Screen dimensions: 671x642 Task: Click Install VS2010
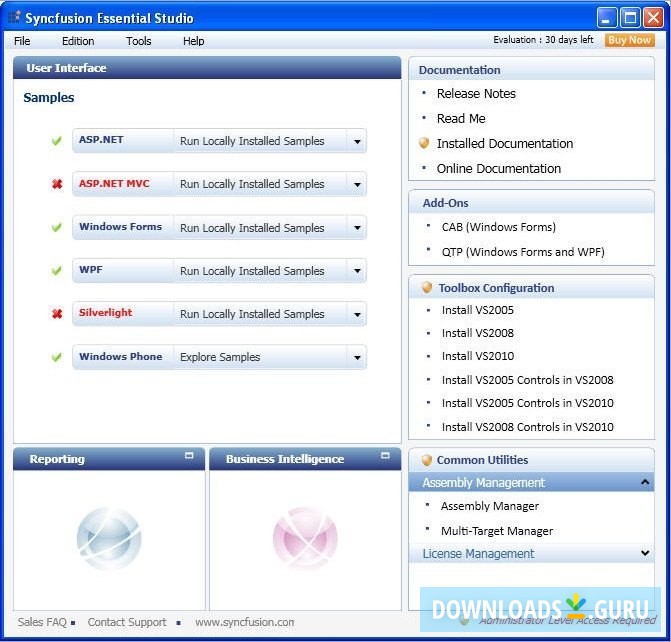tap(478, 356)
